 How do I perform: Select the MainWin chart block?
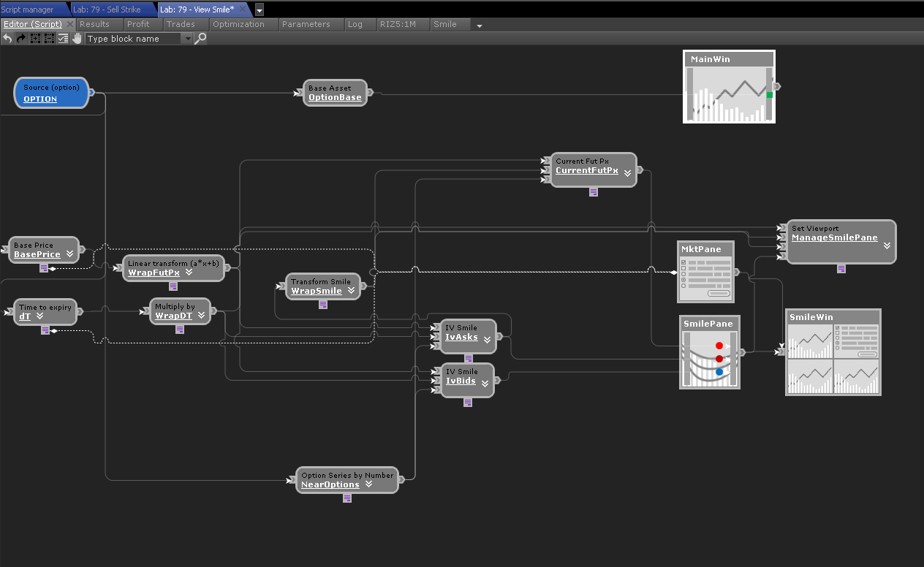[x=729, y=87]
